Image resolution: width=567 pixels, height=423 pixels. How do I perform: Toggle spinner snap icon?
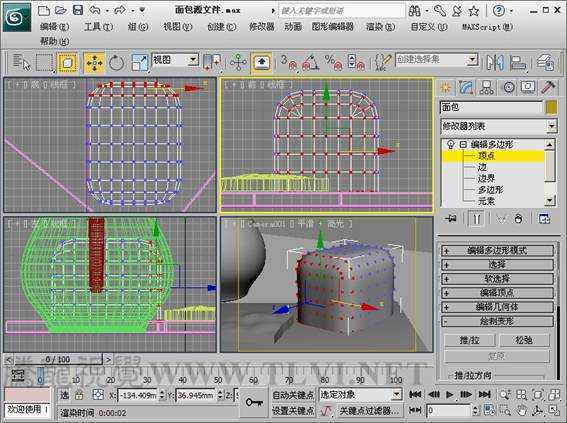[356, 62]
